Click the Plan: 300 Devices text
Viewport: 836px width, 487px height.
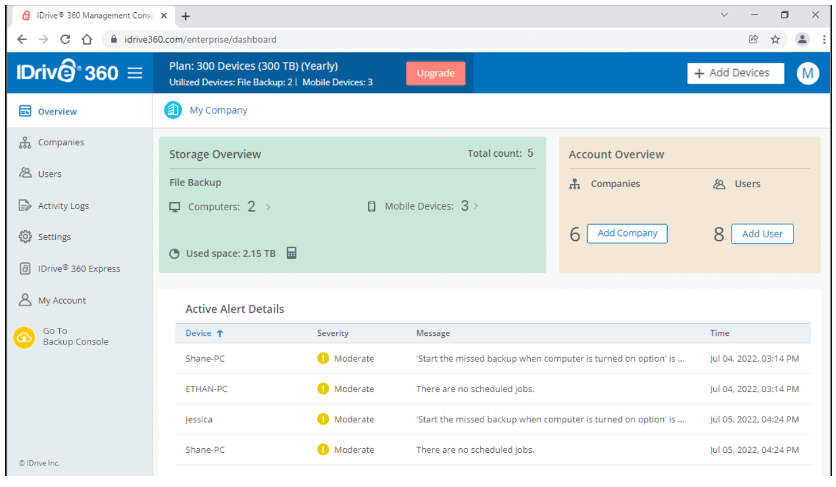click(253, 66)
